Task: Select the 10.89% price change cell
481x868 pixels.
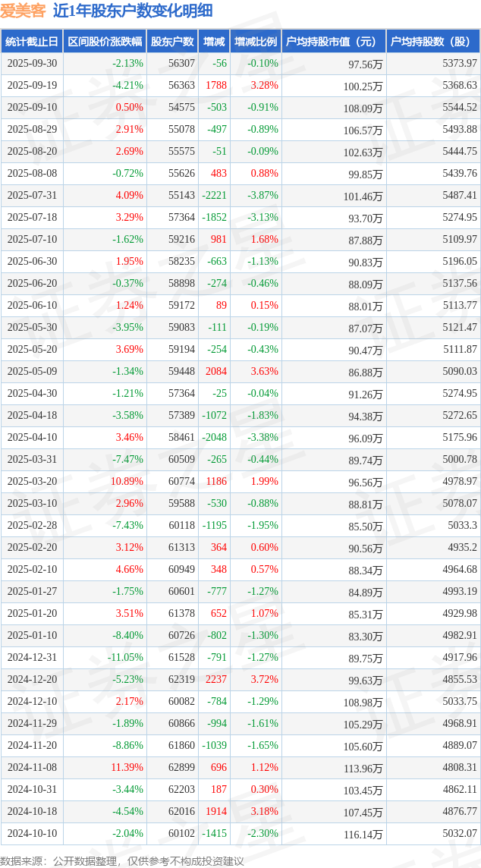Action: point(127,482)
